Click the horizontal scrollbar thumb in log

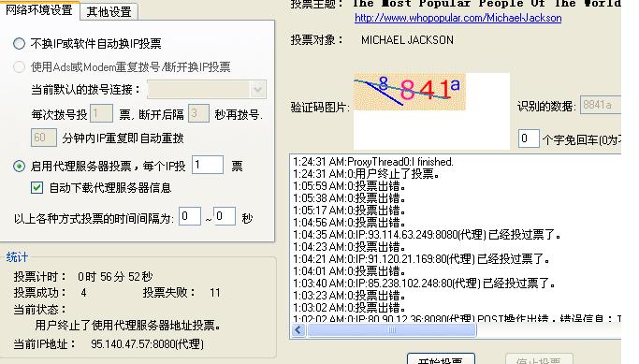392,329
